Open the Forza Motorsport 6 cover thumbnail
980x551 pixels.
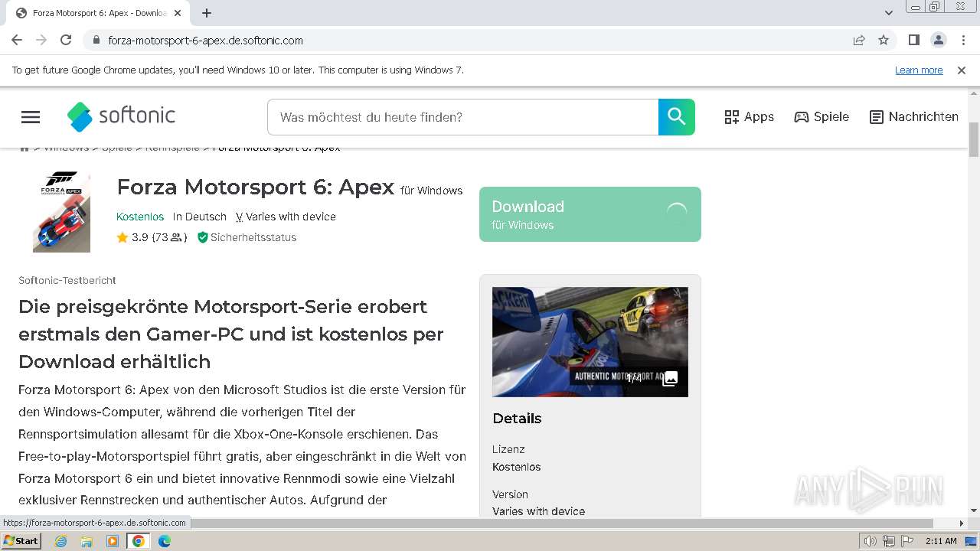click(61, 212)
